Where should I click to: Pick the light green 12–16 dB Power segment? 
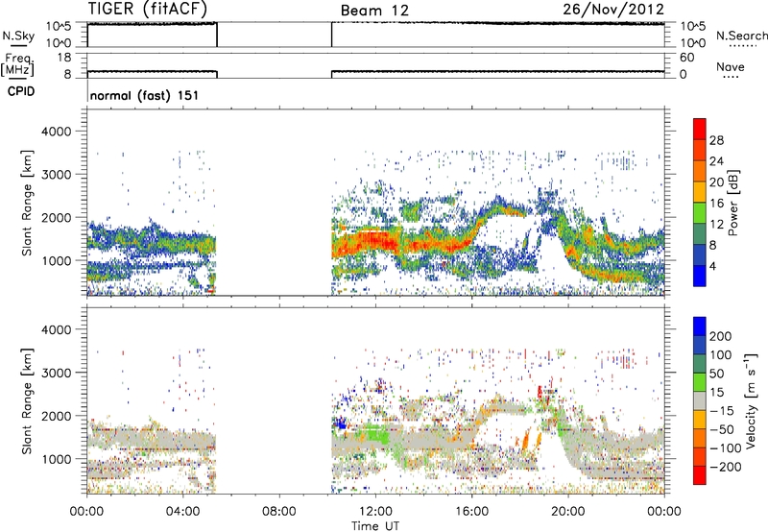click(x=700, y=213)
